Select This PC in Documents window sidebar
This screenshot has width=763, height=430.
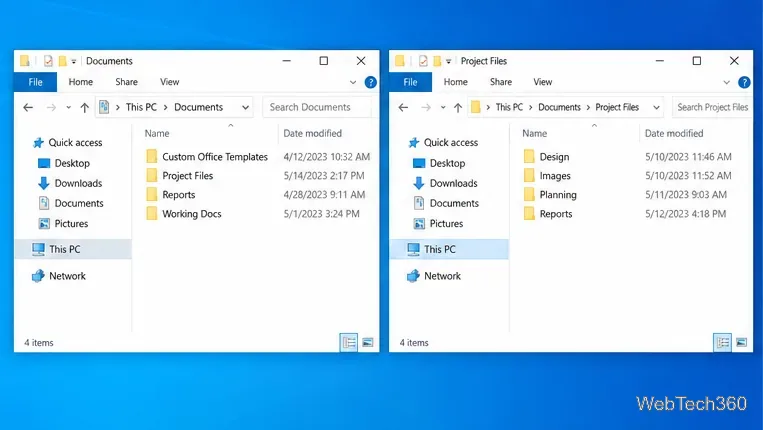73,249
